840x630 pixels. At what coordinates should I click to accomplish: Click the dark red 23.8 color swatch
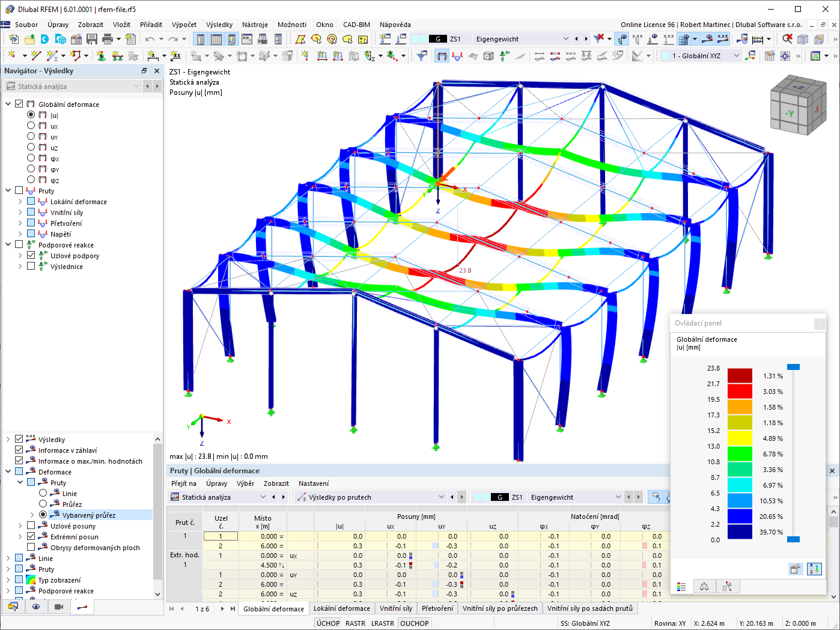(x=740, y=376)
